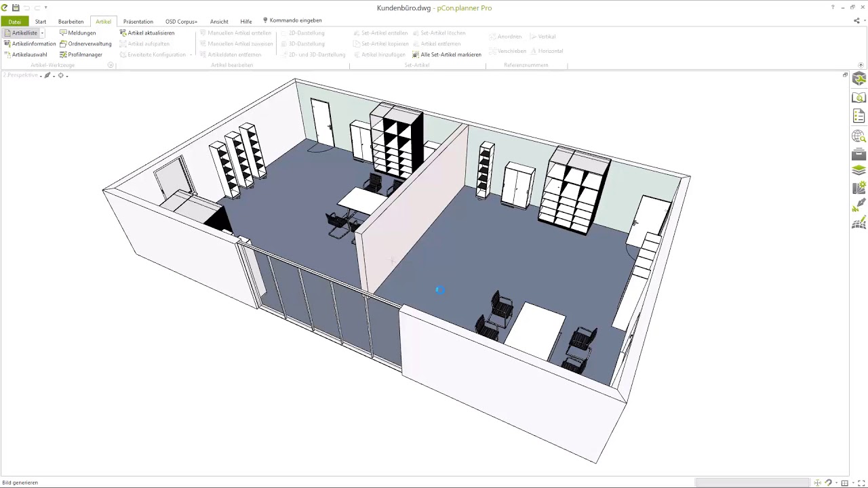Screen dimensions: 868x488
Task: Open the grid surface edit sidebar icon
Action: pos(859,222)
